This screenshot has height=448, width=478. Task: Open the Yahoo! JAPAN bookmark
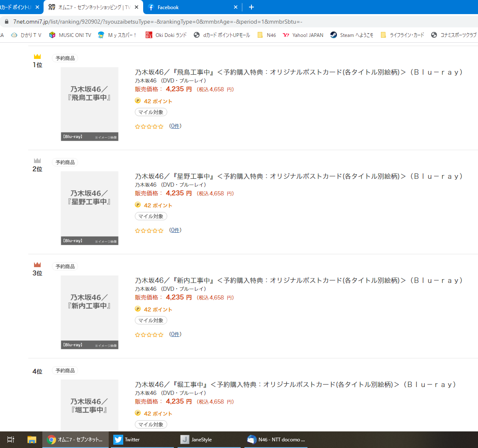303,35
